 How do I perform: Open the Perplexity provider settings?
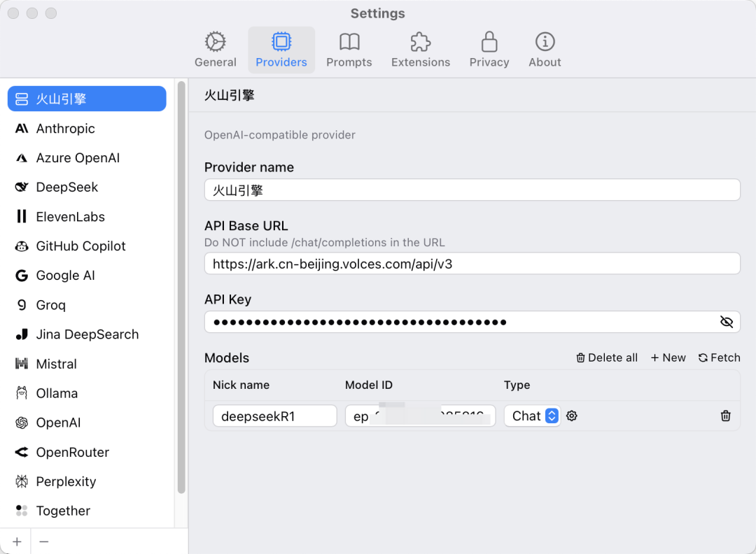[66, 481]
